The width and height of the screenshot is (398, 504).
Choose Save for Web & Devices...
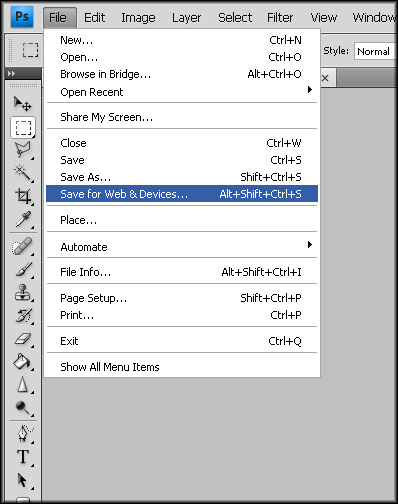pyautogui.click(x=182, y=194)
